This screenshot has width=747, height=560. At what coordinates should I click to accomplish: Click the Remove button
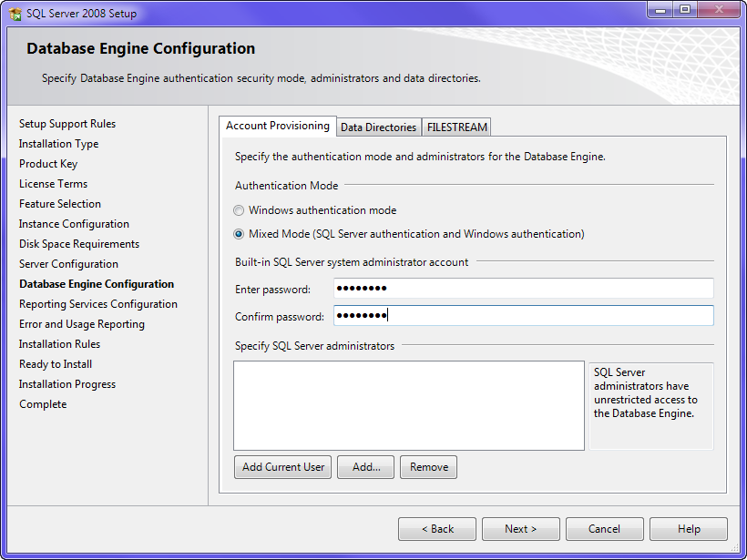429,467
